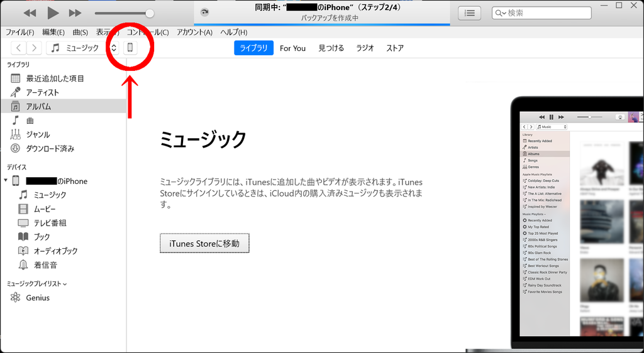This screenshot has height=353, width=644.
Task: Click the ブック open book icon
Action: click(x=23, y=237)
